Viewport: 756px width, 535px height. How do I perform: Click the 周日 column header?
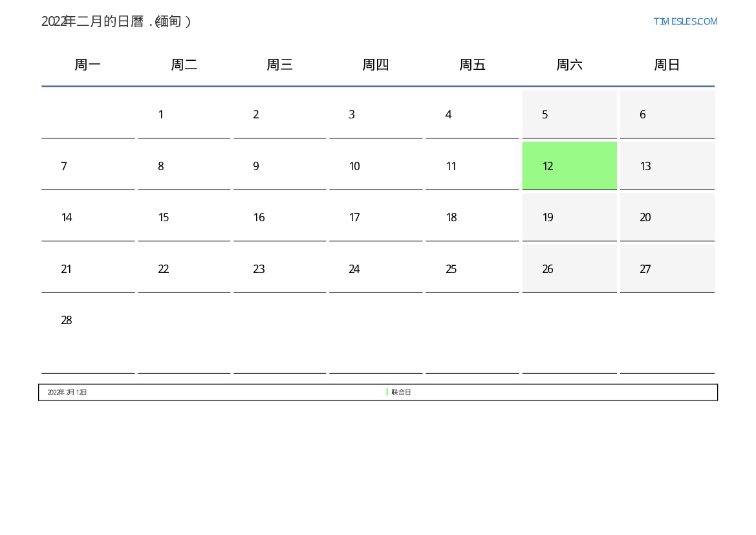pos(667,64)
